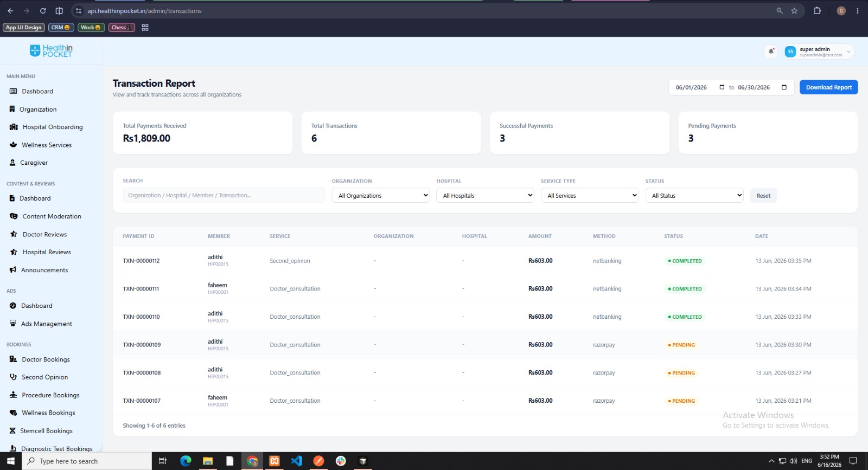
Task: Open the Windows notification center
Action: point(853,461)
